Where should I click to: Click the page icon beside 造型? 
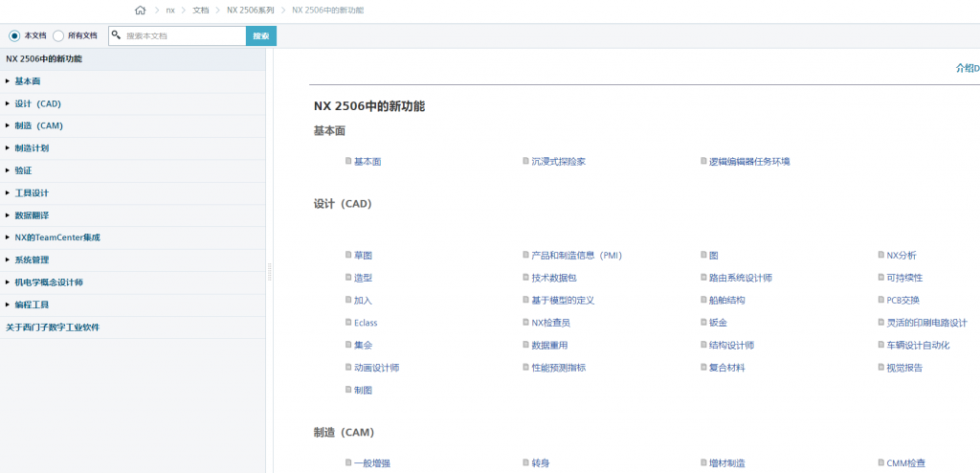tap(348, 277)
